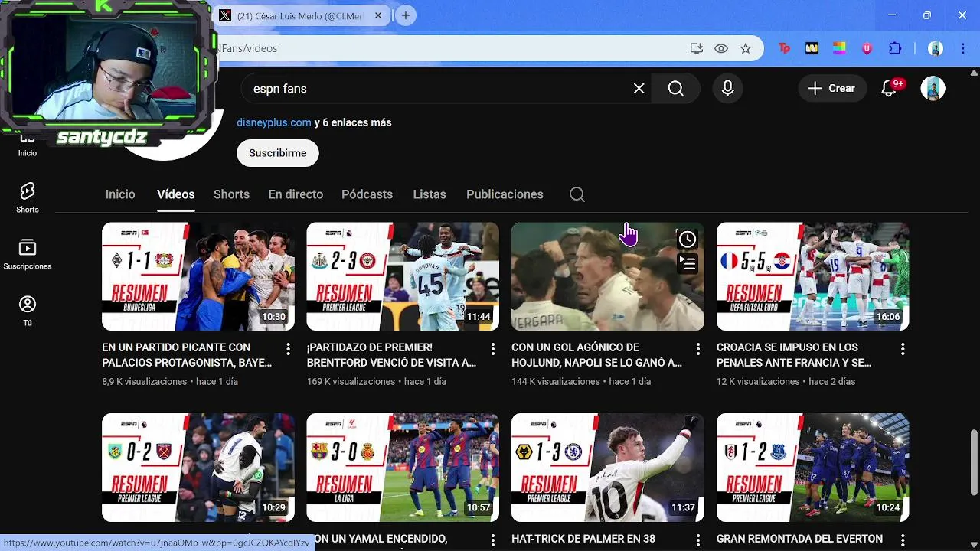
Task: Open the Tú sidebar item
Action: [28, 311]
